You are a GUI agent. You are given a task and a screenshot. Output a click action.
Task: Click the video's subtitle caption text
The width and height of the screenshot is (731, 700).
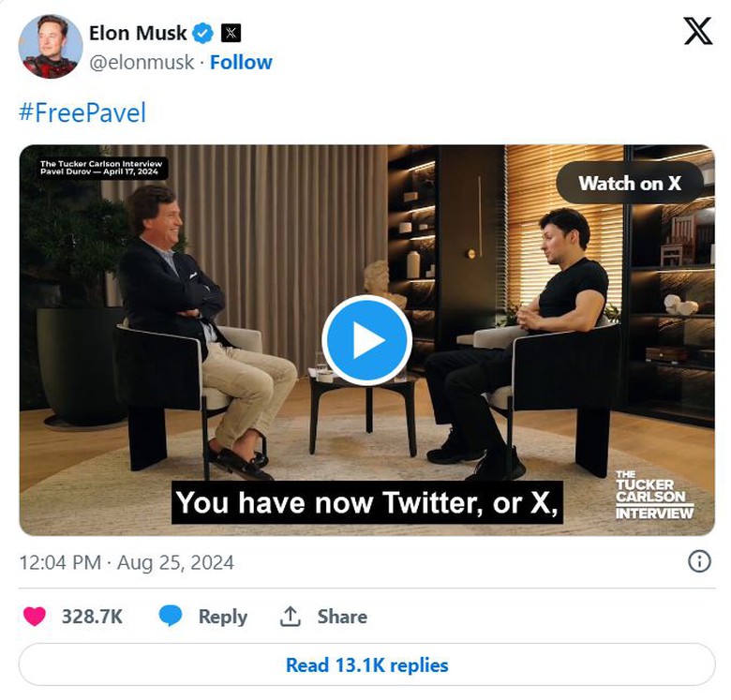pyautogui.click(x=367, y=502)
